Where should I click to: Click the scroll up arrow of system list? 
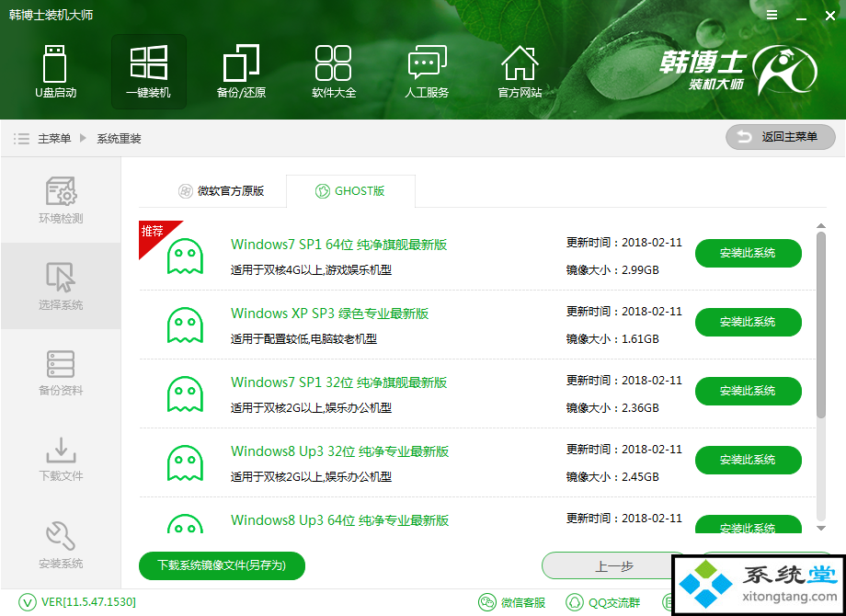[x=821, y=226]
